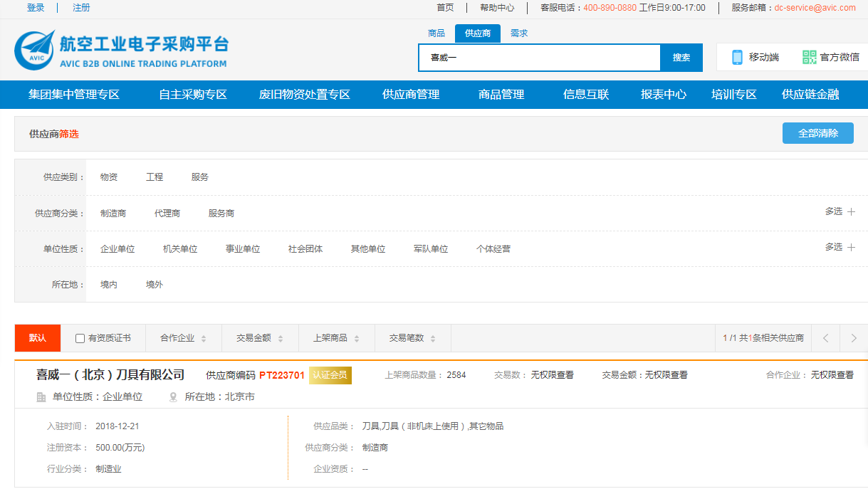Click the 入驻时间 value 2018-12-21
868x489 pixels.
point(117,426)
